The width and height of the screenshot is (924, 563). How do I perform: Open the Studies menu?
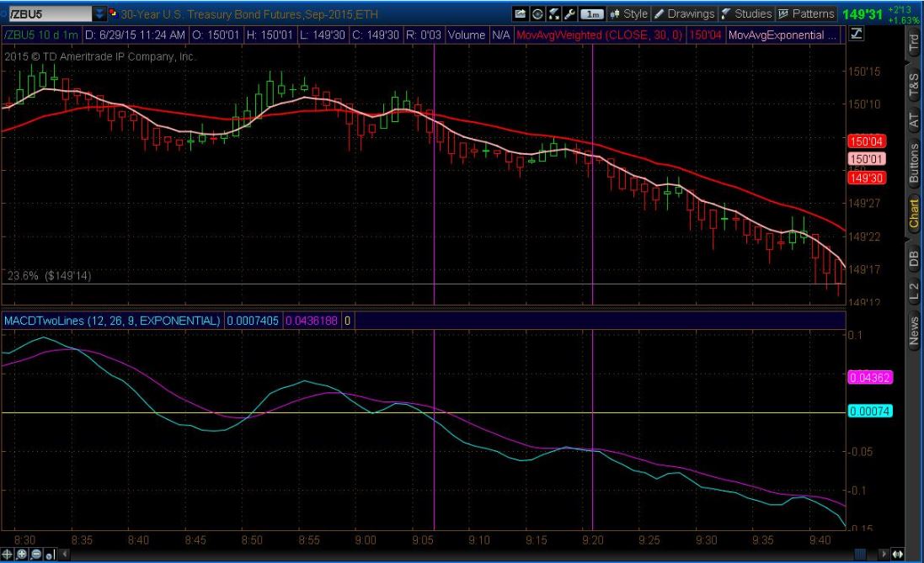point(746,13)
